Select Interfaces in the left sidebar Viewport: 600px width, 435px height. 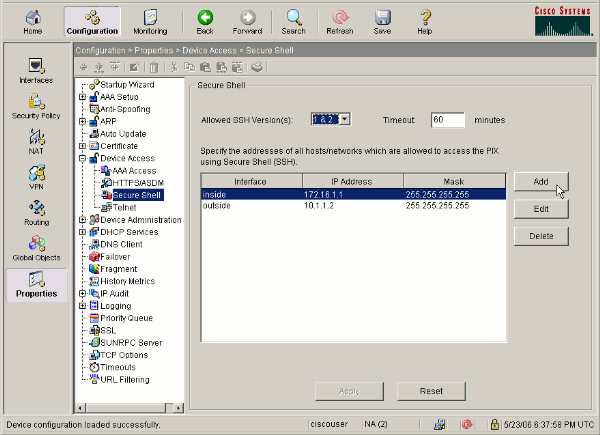pyautogui.click(x=36, y=70)
